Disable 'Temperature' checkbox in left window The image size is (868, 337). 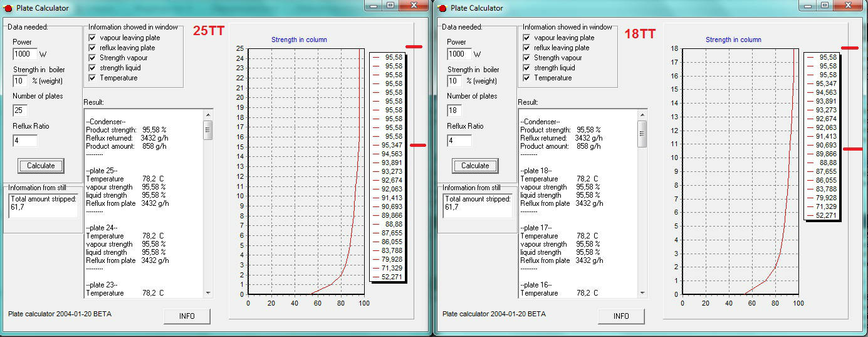coord(93,78)
